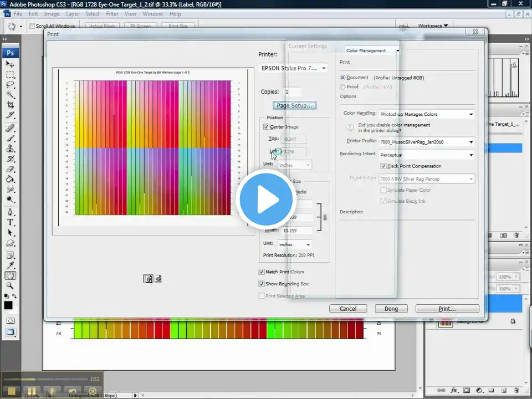Select the Proof radio button
The width and height of the screenshot is (532, 399).
[342, 87]
